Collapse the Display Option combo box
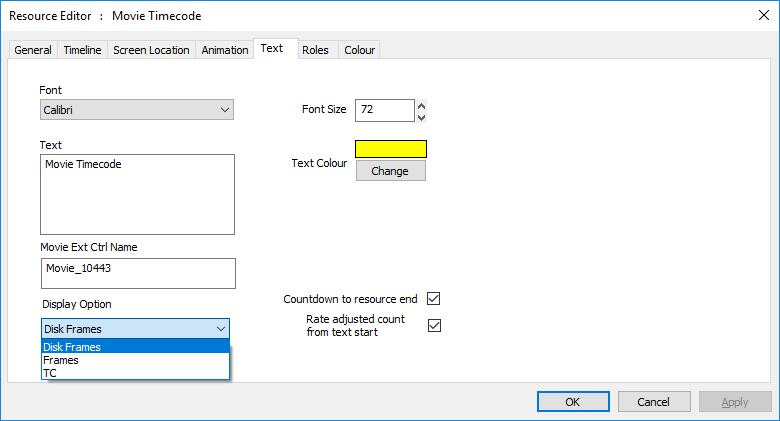780x421 pixels. click(x=135, y=329)
